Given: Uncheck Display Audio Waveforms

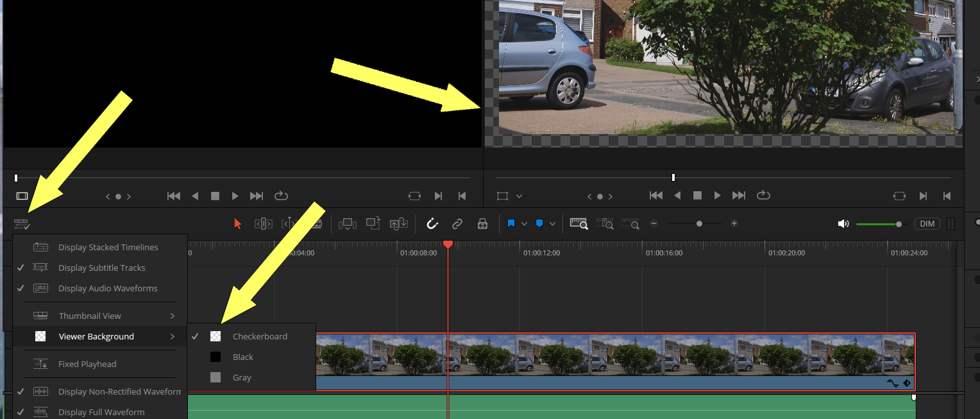Looking at the screenshot, I should pyautogui.click(x=100, y=288).
